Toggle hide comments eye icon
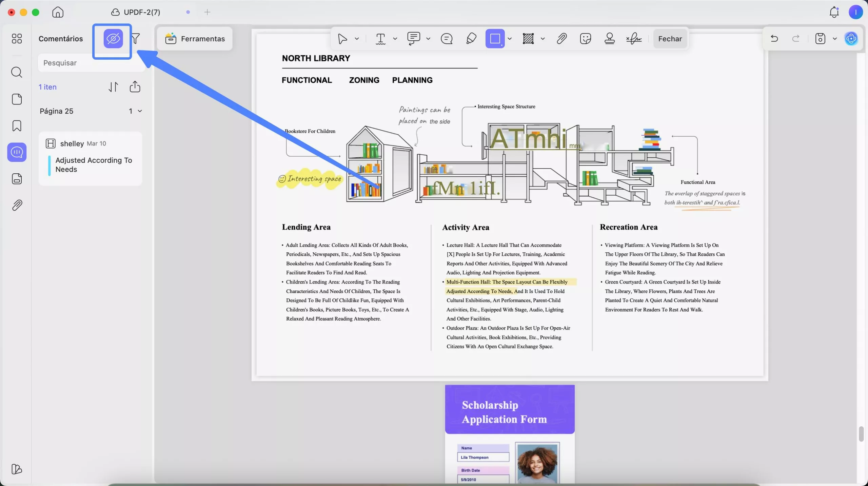The image size is (868, 486). coord(113,38)
